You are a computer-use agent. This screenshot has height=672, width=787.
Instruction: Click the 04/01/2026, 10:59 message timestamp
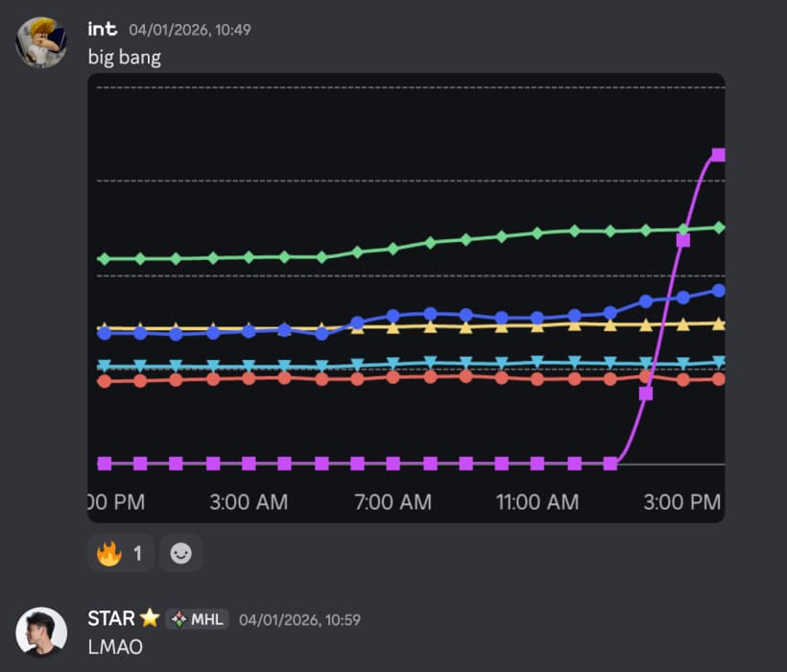[x=299, y=620]
